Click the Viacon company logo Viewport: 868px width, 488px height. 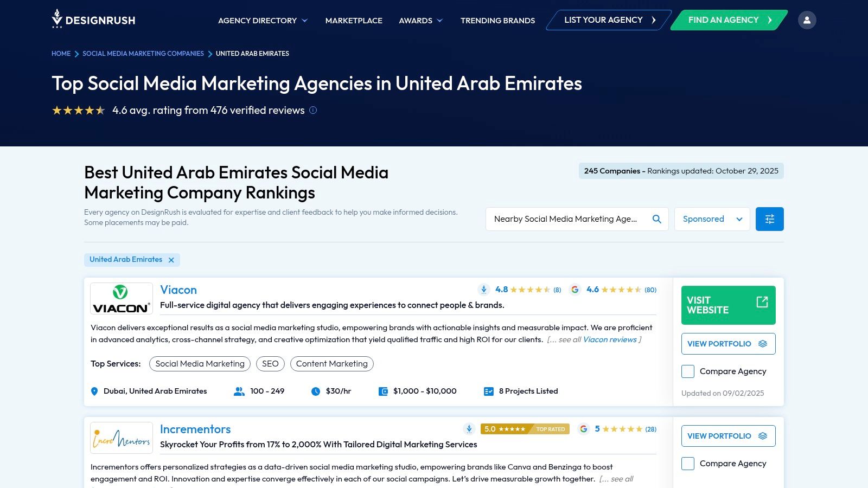(x=122, y=298)
